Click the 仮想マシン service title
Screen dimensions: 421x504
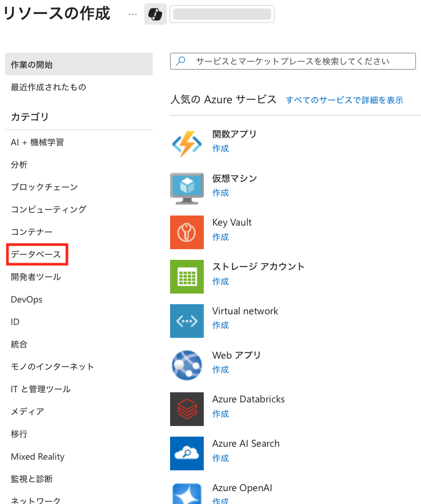(x=235, y=178)
